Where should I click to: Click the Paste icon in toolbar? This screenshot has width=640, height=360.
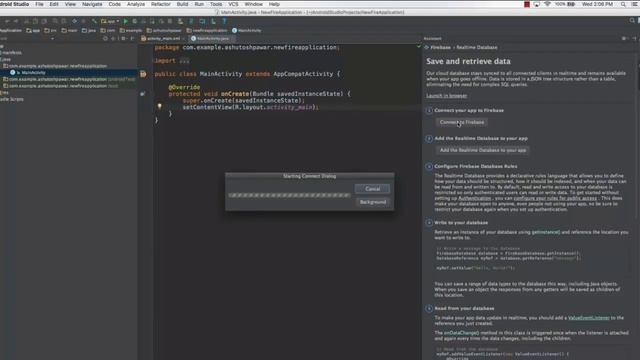[x=44, y=21]
